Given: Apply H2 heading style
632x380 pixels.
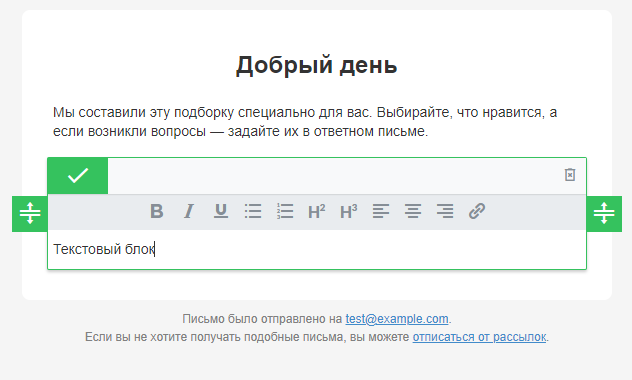Looking at the screenshot, I should click(317, 211).
